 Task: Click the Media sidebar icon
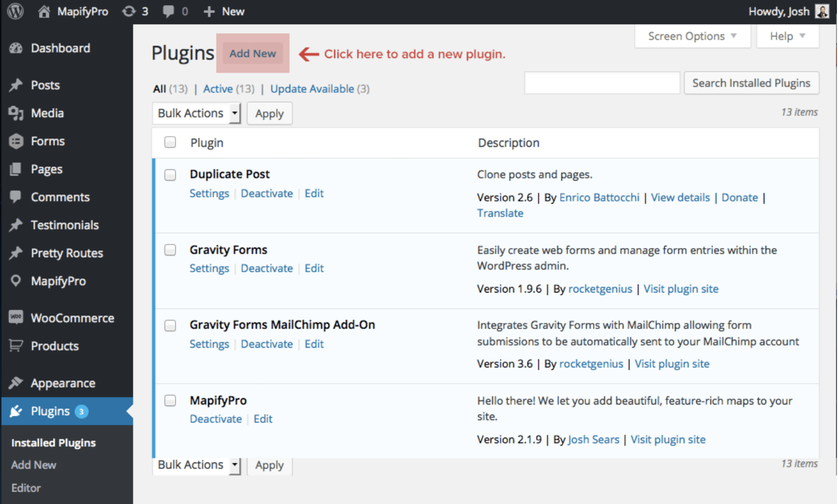[x=16, y=113]
